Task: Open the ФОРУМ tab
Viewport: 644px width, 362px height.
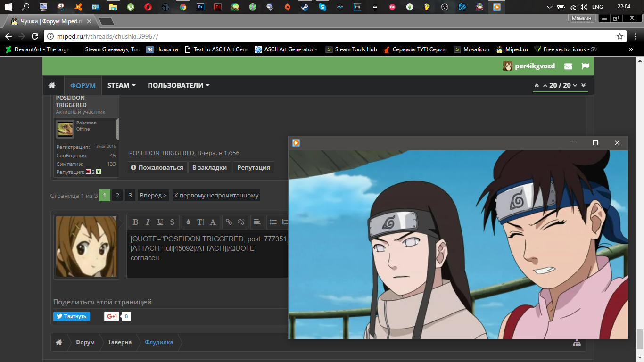Action: (83, 86)
